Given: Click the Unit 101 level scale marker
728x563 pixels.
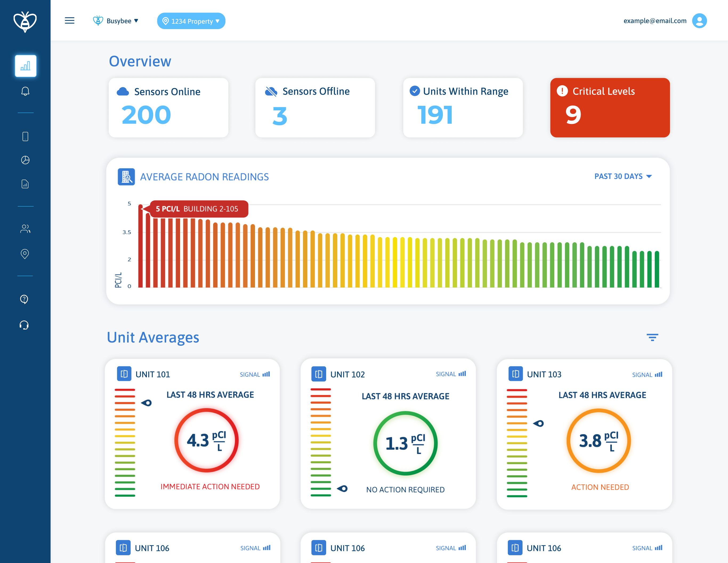Looking at the screenshot, I should (146, 403).
